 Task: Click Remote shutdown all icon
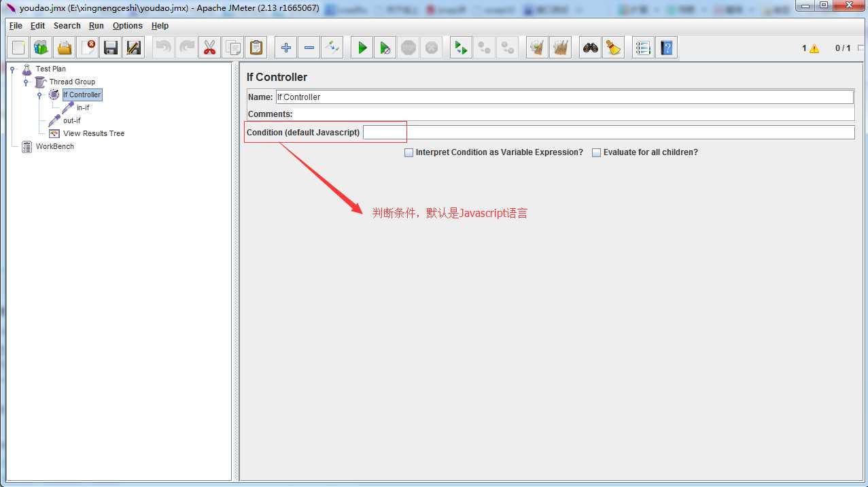508,48
